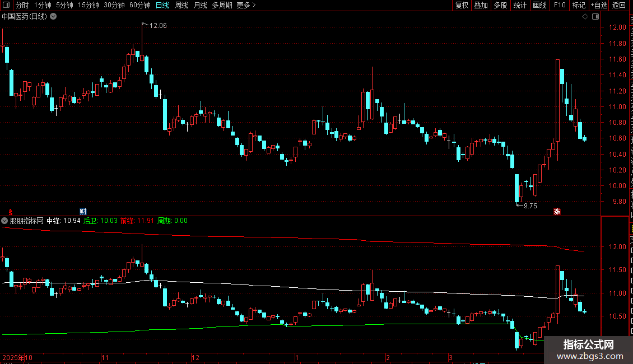
Task: Click the month 2 axis marker
Action: (388, 357)
